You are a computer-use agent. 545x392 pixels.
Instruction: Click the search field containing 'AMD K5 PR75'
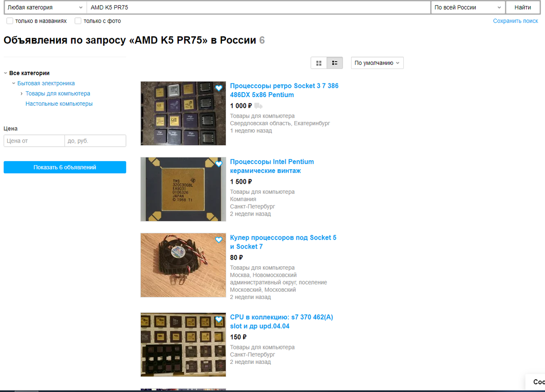pyautogui.click(x=258, y=8)
